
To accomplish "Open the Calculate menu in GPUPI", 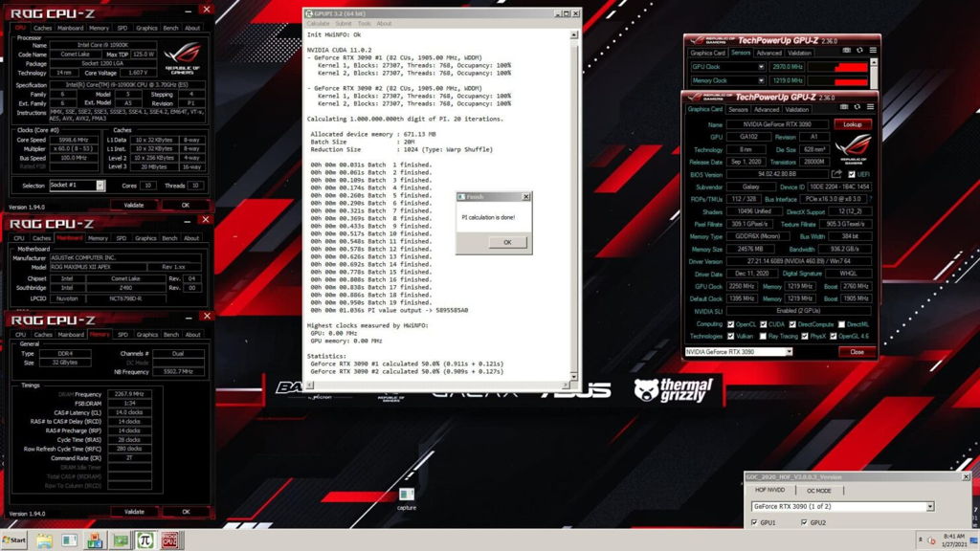I will click(x=318, y=24).
